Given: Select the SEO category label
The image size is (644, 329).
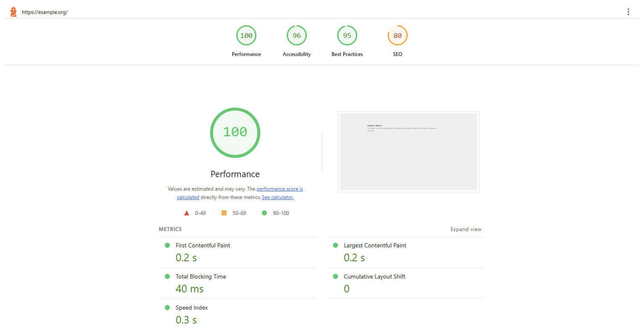Looking at the screenshot, I should 398,54.
